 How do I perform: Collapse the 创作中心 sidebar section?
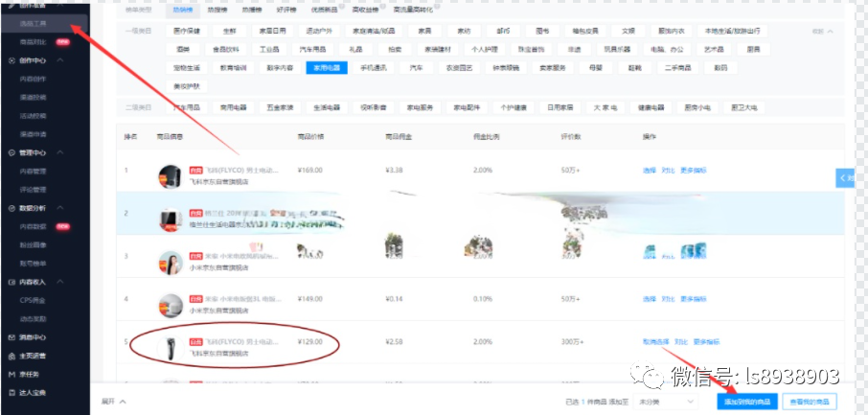point(61,59)
